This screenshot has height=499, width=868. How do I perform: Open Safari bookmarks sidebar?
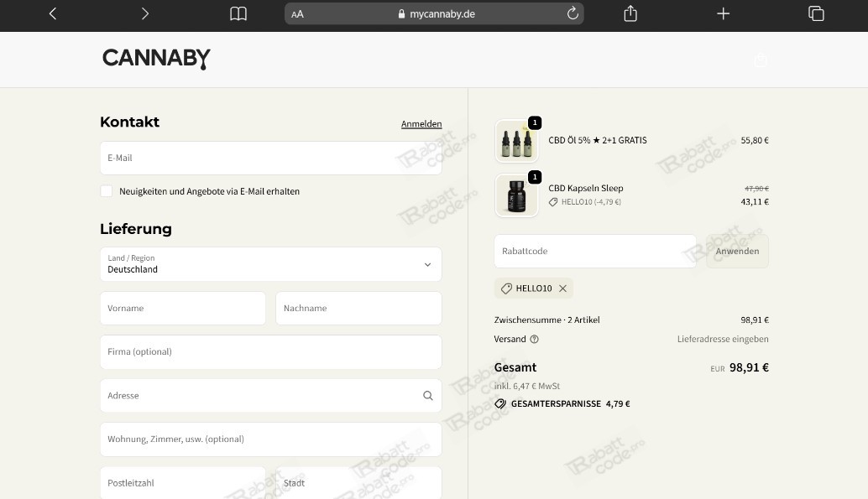click(x=238, y=13)
